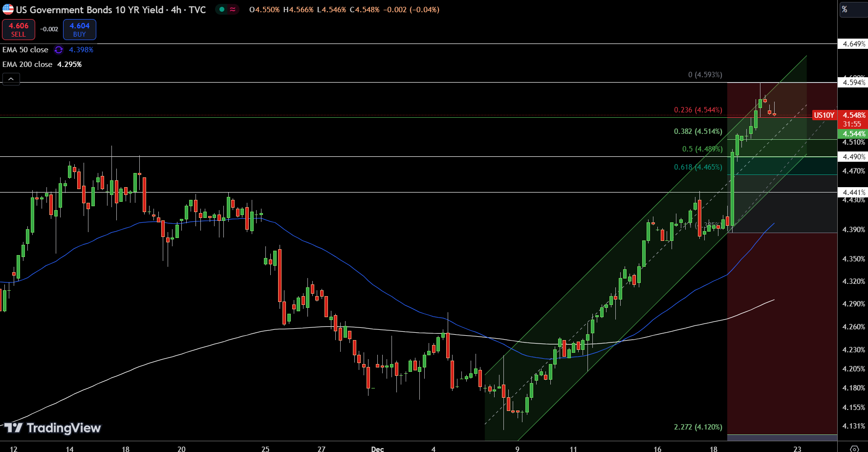The image size is (868, 452).
Task: Click the 4.604 BUY button
Action: pyautogui.click(x=80, y=30)
